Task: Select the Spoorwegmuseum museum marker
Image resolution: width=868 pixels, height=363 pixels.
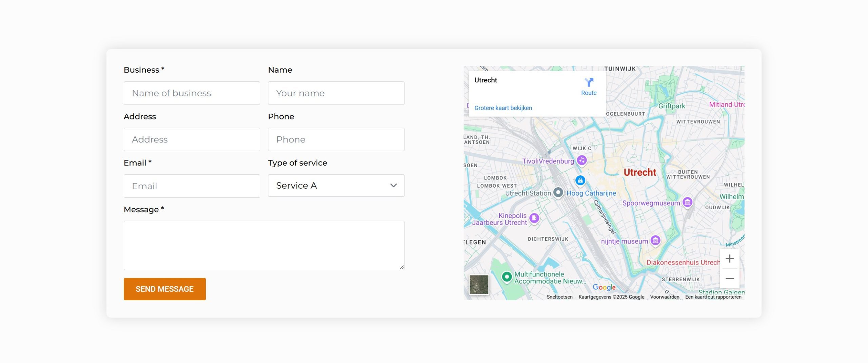Action: point(687,203)
